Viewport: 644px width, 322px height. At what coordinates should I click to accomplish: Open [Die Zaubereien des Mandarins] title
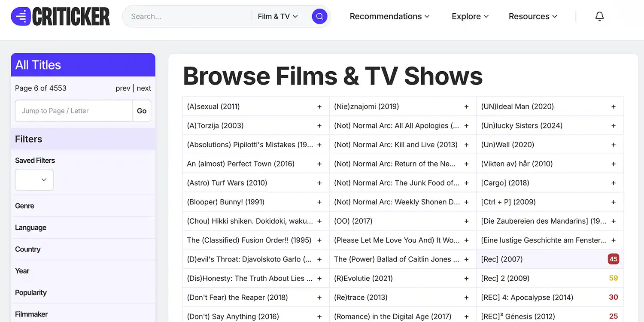544,221
